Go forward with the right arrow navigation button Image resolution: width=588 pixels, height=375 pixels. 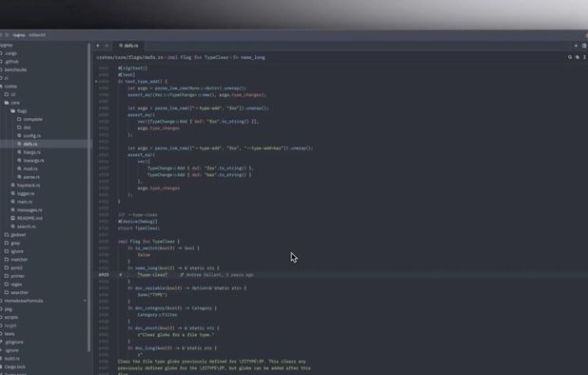coord(107,46)
